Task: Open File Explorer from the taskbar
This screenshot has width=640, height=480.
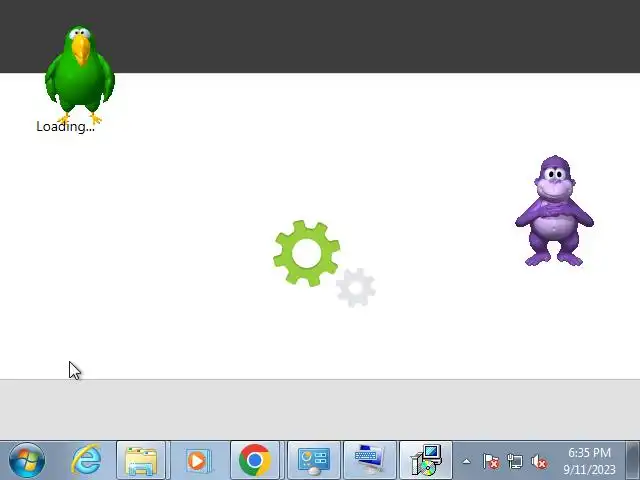Action: click(x=141, y=460)
